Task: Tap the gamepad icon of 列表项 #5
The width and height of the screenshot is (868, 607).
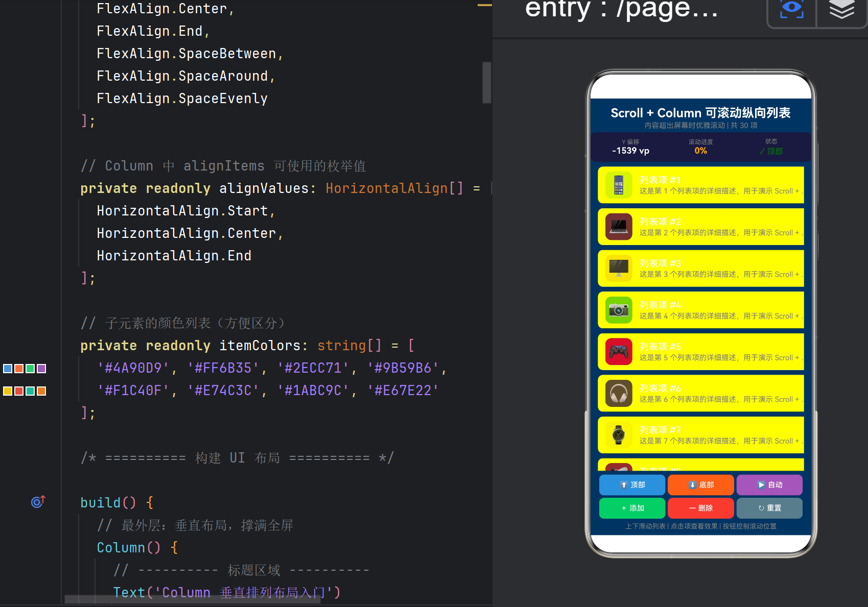Action: point(619,352)
